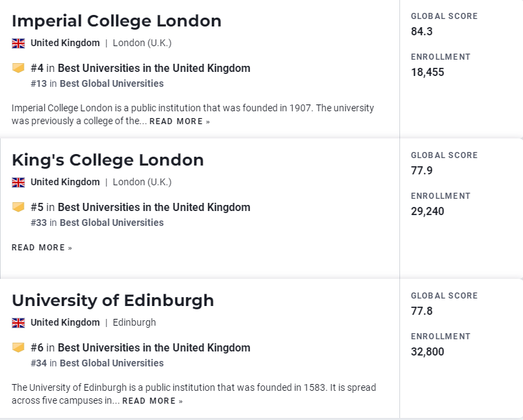Open Best Global Universities link at #33

point(111,223)
